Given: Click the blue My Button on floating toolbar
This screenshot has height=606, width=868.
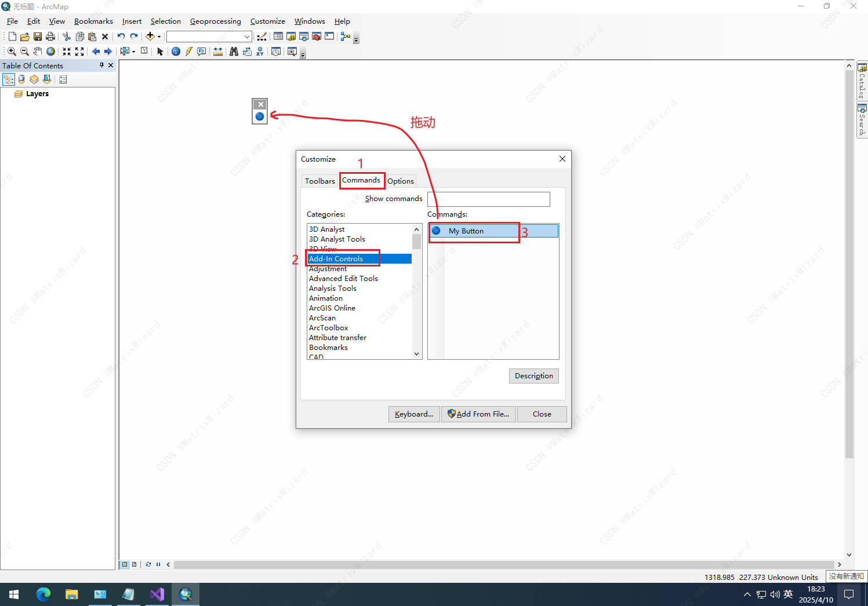Looking at the screenshot, I should [260, 116].
